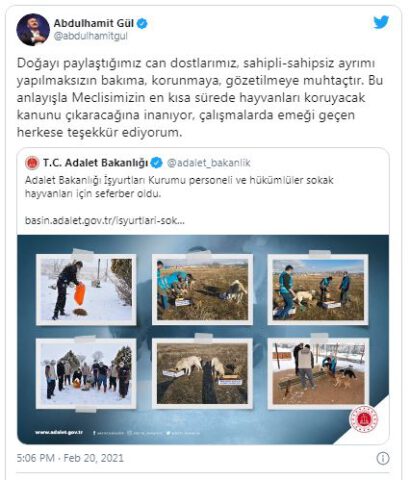This screenshot has height=480, width=410.
Task: Click the T.C. Adalet Bakanlığı avatar icon
Action: click(x=32, y=163)
